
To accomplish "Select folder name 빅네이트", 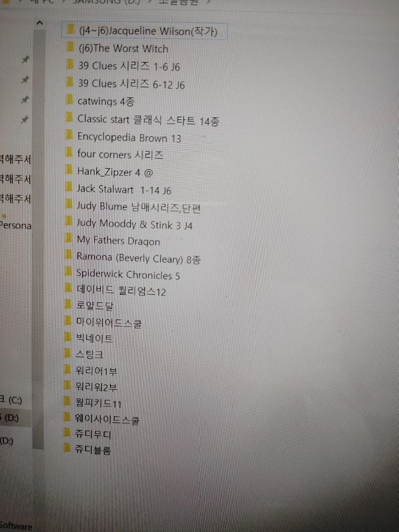I will click(94, 338).
